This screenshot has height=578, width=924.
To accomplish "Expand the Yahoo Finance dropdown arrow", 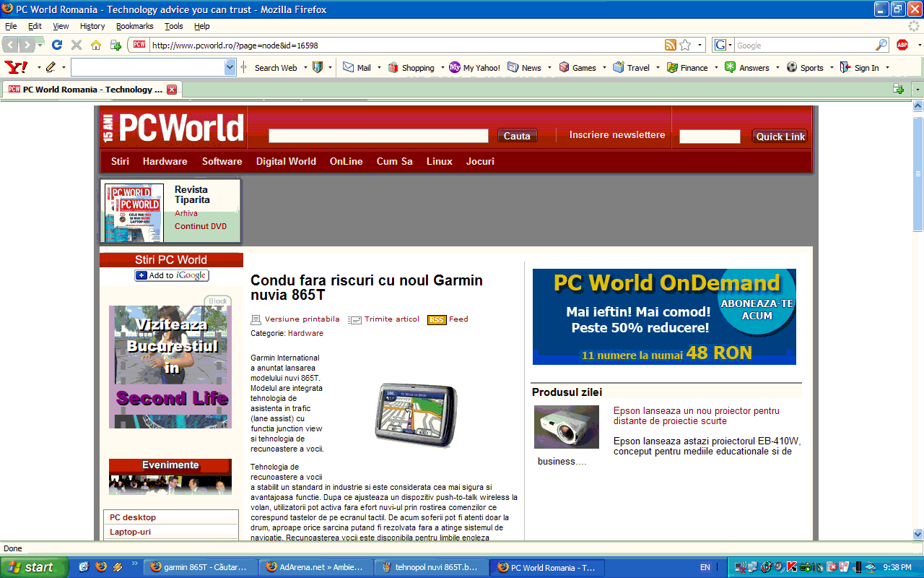I will pyautogui.click(x=716, y=67).
